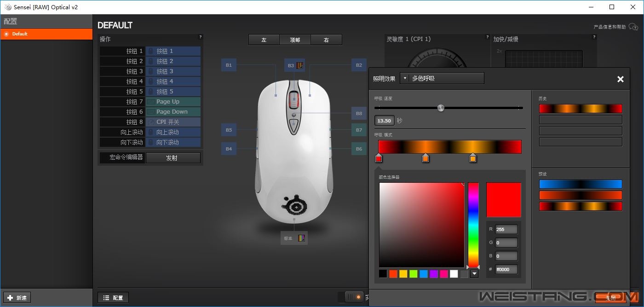This screenshot has height=307, width=644.
Task: Click the help icon in 加快/减慢 panel
Action: tap(594, 37)
